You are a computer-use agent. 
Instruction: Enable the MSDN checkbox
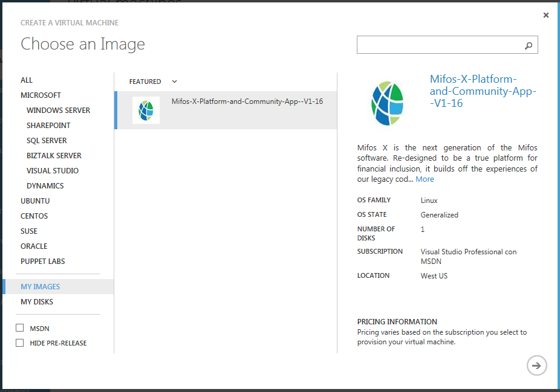click(x=20, y=328)
